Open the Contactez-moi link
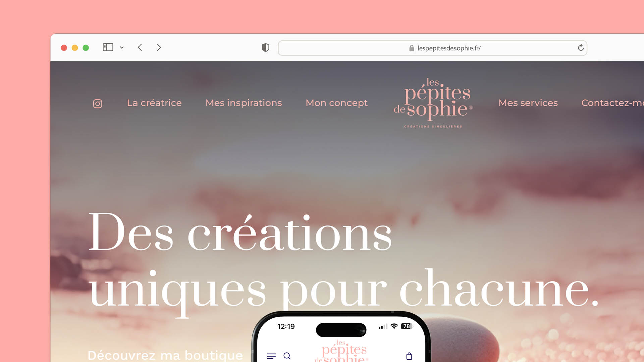The width and height of the screenshot is (644, 362). pos(612,103)
